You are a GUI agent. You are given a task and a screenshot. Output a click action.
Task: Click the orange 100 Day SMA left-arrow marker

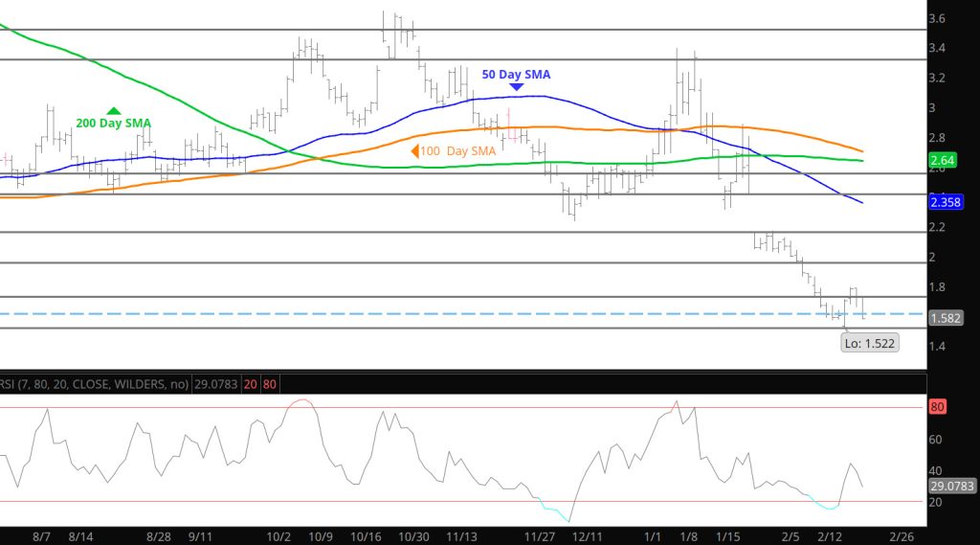pyautogui.click(x=415, y=150)
